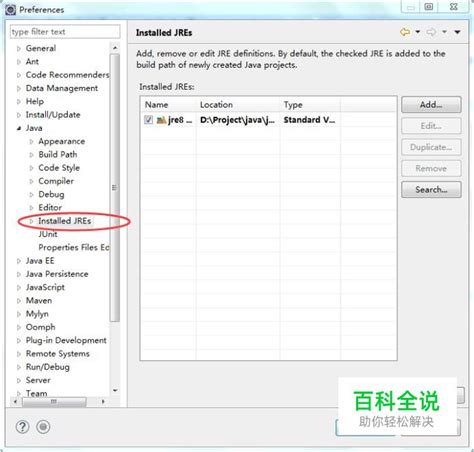
Task: Click the Edit... button
Action: pos(431,126)
